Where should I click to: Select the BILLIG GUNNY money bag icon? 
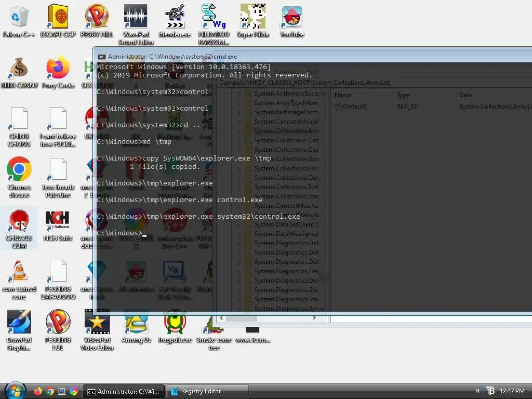[x=19, y=72]
